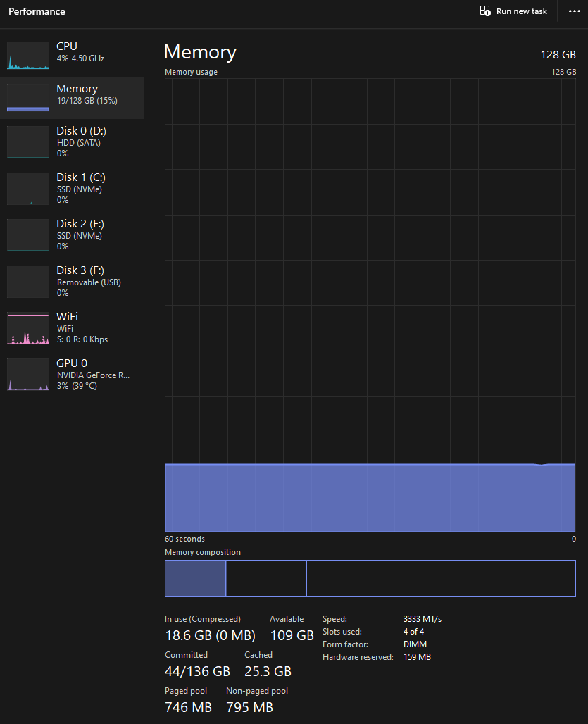588x724 pixels.
Task: Click the 746 MB paged pool value
Action: point(188,707)
